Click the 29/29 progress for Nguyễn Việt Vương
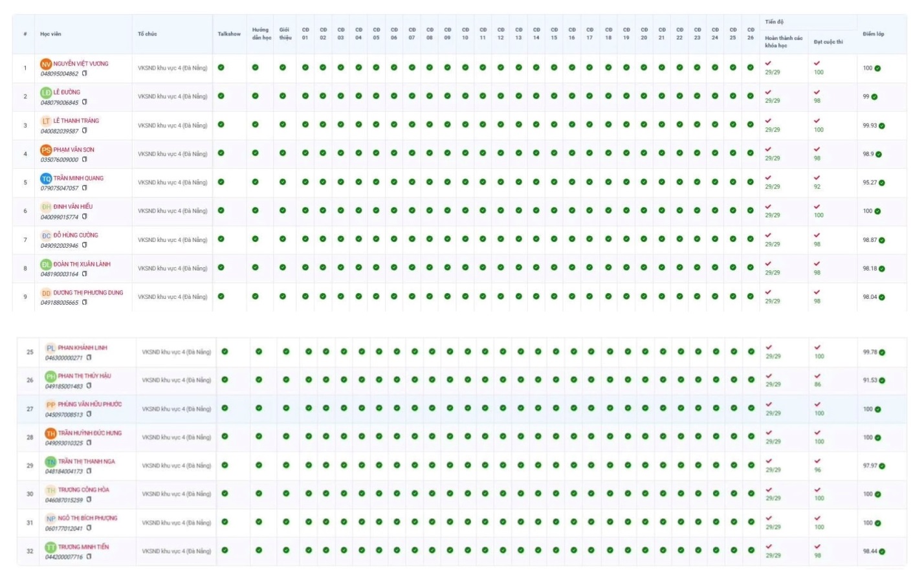Screen dimensions: 924x581 773,72
